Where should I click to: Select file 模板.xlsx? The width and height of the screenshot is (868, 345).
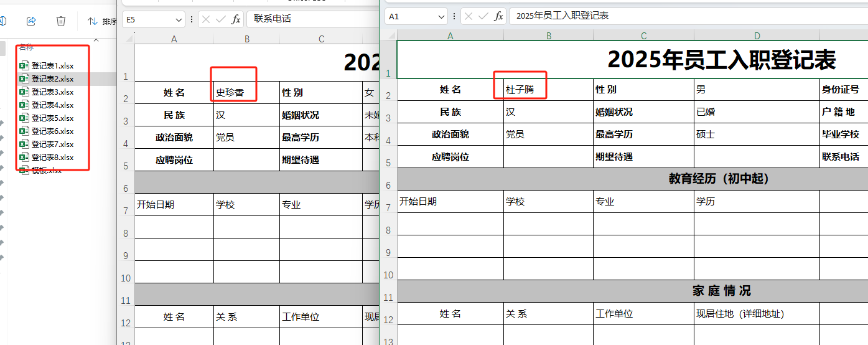pos(46,170)
